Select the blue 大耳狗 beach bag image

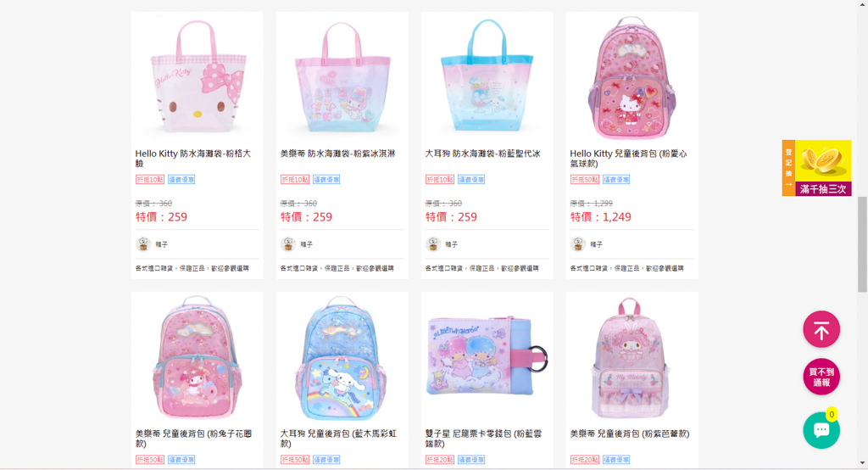point(487,76)
